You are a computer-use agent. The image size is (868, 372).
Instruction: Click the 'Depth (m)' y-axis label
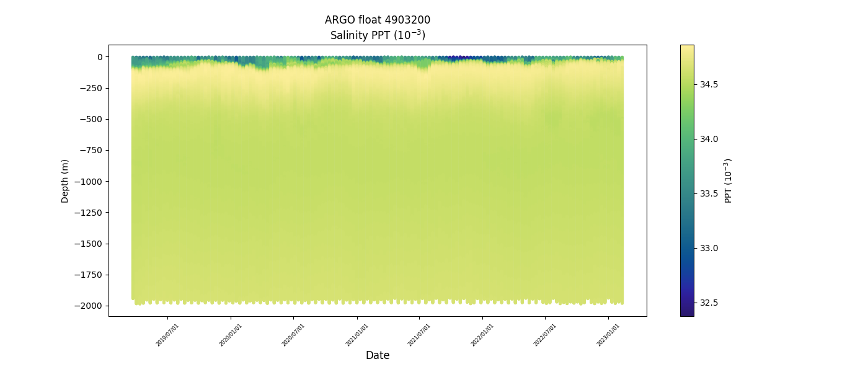pyautogui.click(x=65, y=180)
